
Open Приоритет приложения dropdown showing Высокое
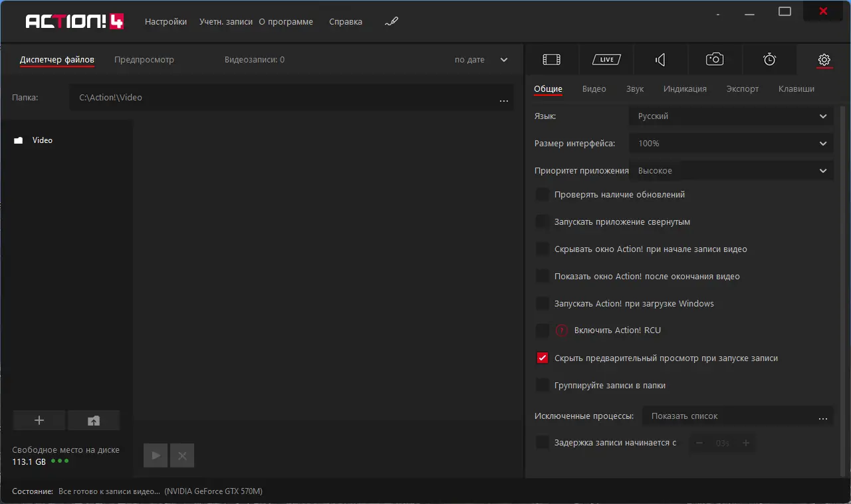[731, 171]
